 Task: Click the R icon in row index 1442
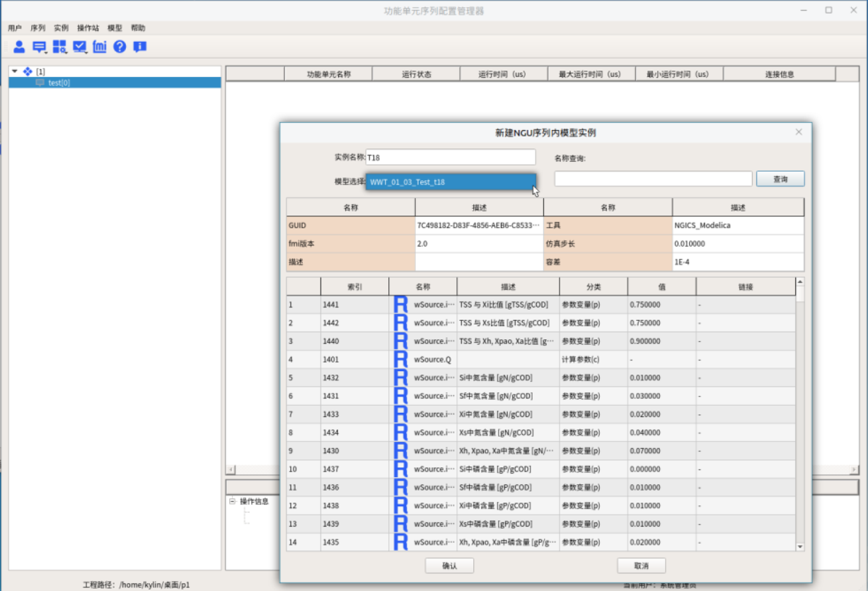[400, 323]
